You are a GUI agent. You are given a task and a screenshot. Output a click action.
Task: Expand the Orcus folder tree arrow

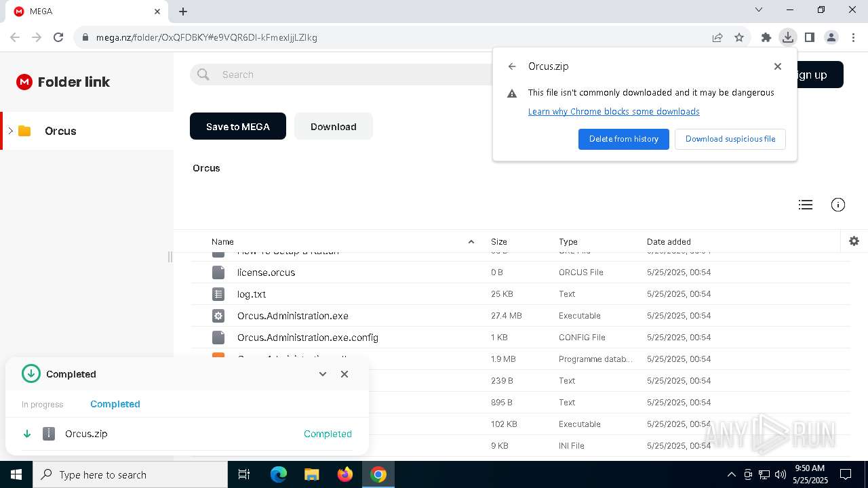[x=11, y=131]
